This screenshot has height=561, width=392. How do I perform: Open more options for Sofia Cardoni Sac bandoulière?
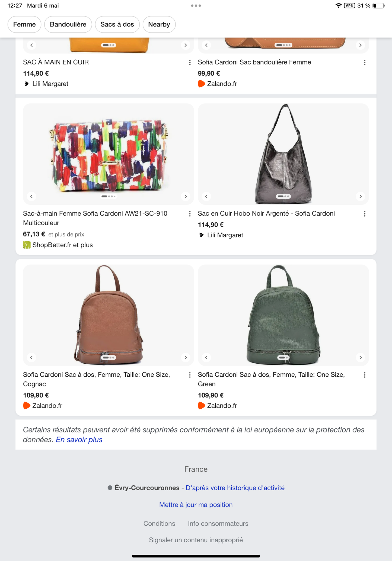(364, 63)
